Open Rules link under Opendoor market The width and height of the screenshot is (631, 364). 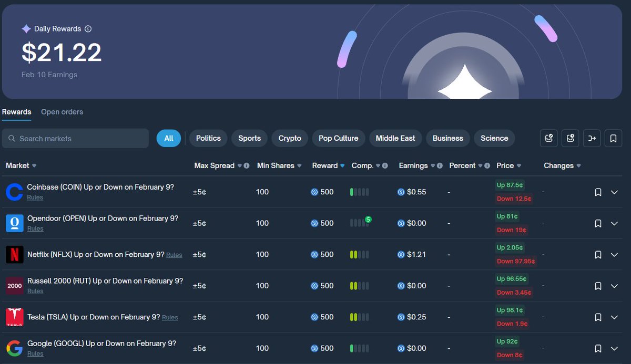pyautogui.click(x=35, y=229)
